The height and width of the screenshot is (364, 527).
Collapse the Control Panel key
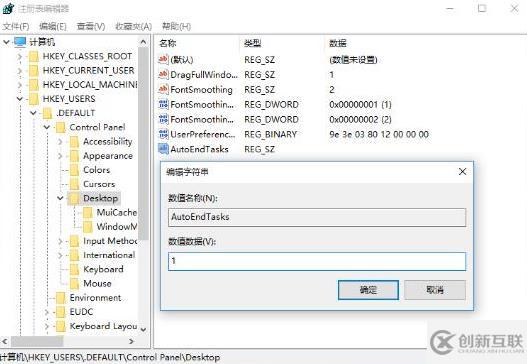point(47,127)
